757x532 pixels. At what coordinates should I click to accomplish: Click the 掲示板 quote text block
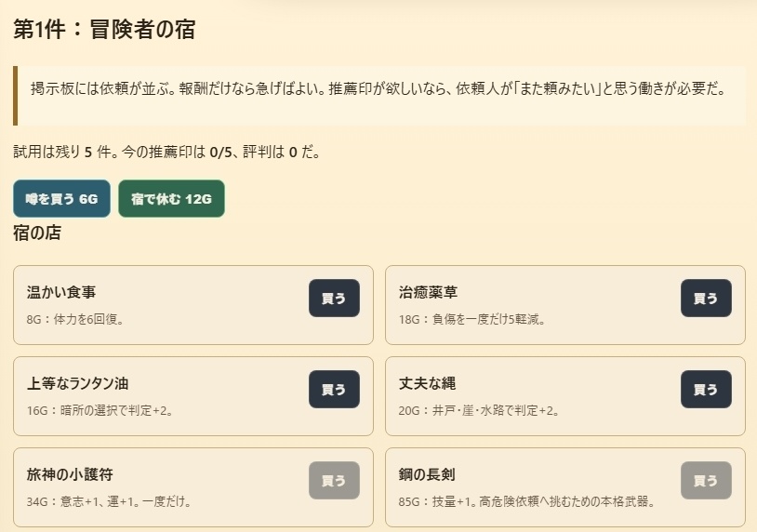click(378, 89)
